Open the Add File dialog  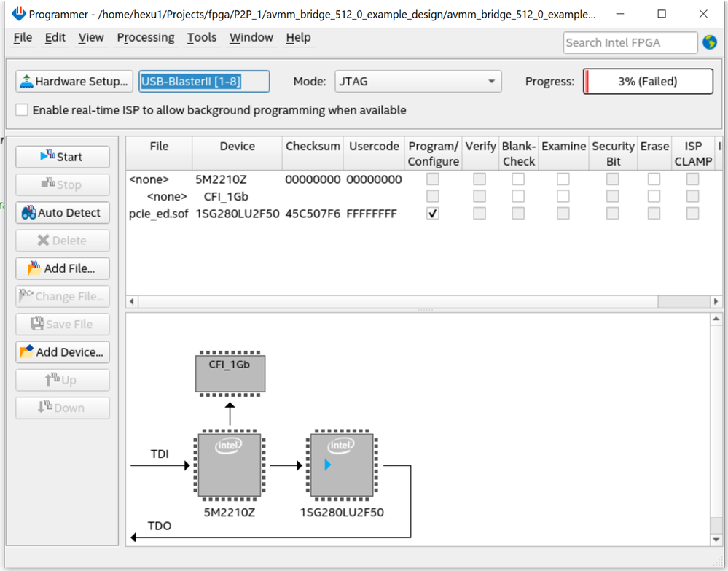(x=63, y=268)
